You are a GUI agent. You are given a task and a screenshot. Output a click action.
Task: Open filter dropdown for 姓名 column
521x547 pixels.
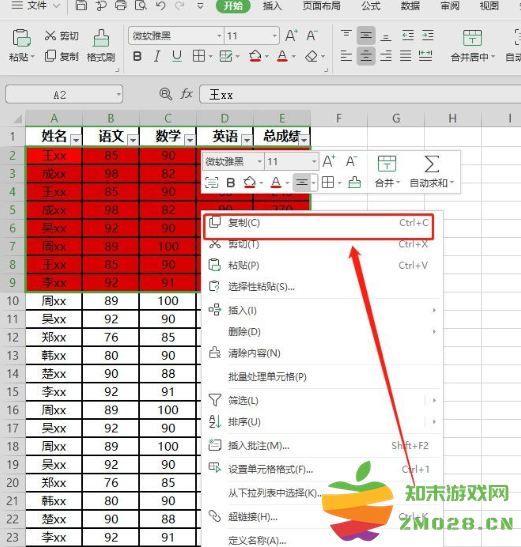click(76, 140)
